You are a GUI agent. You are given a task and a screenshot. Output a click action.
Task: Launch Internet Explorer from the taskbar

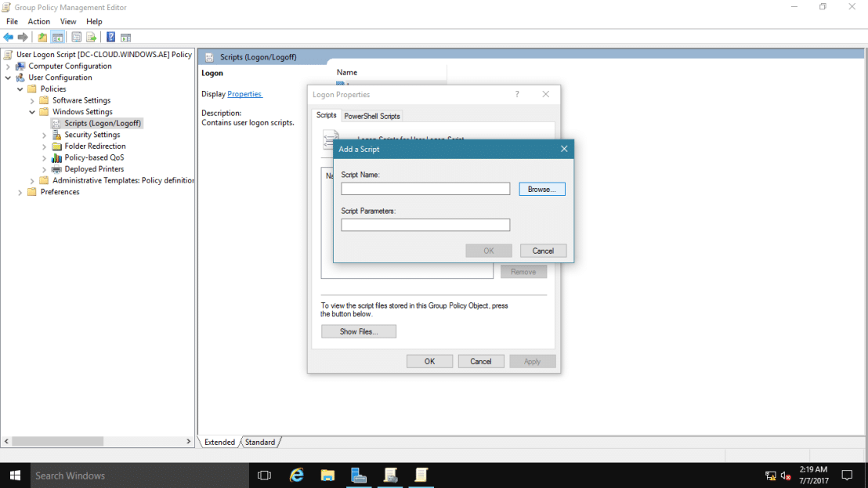point(297,475)
